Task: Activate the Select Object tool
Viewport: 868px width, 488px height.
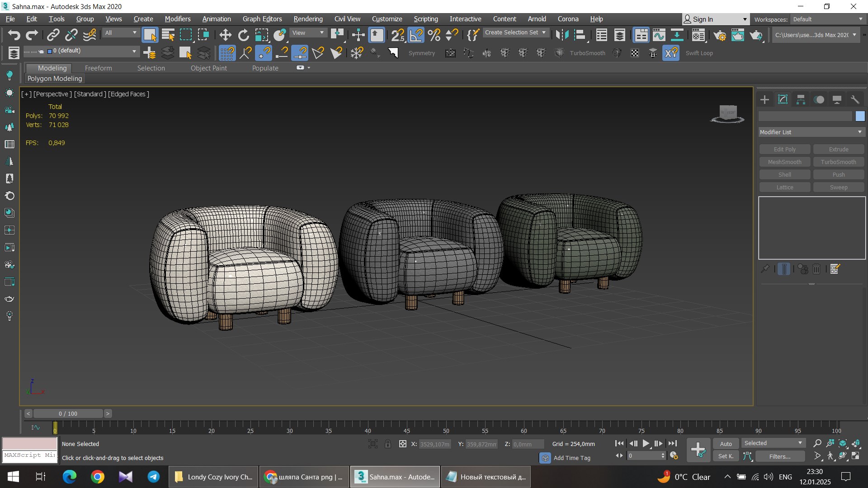Action: [150, 35]
